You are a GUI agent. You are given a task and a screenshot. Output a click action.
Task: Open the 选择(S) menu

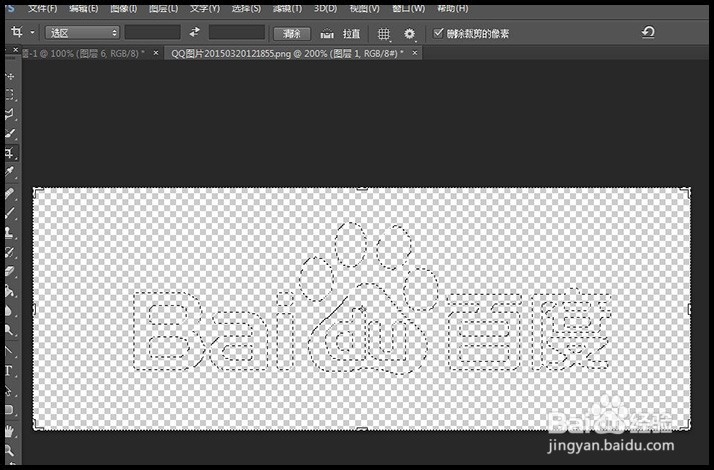click(x=246, y=9)
